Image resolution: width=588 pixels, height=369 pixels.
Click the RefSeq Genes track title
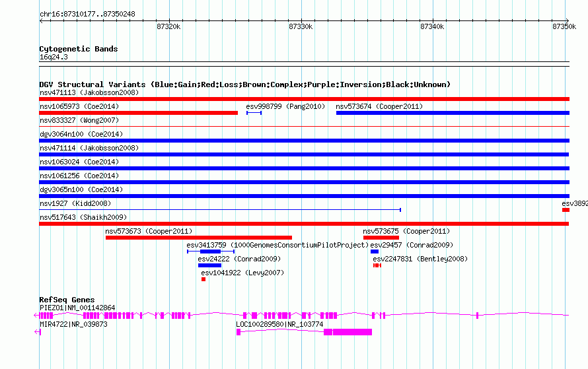(67, 300)
